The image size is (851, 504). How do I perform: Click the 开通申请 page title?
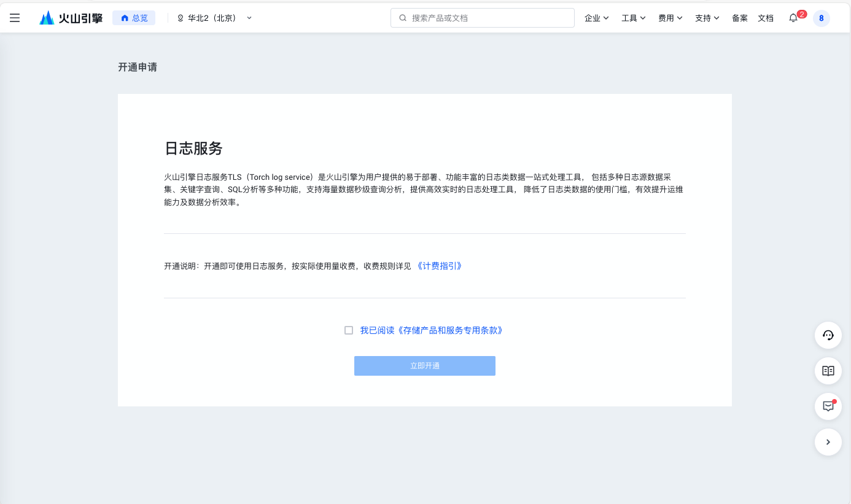click(x=138, y=67)
